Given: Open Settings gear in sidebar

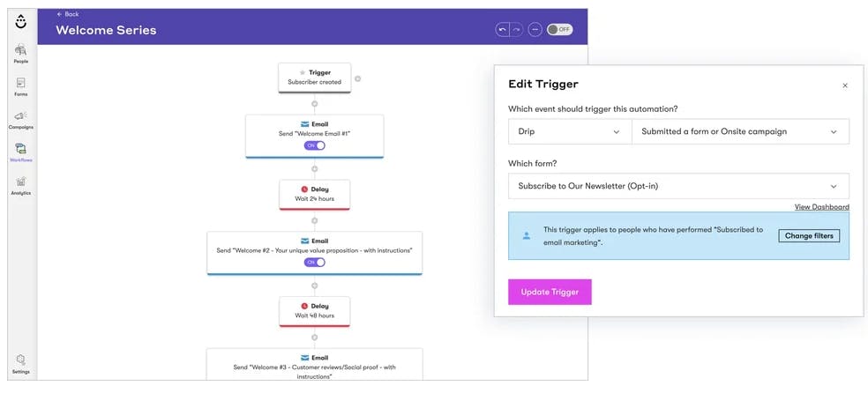Looking at the screenshot, I should [21, 364].
